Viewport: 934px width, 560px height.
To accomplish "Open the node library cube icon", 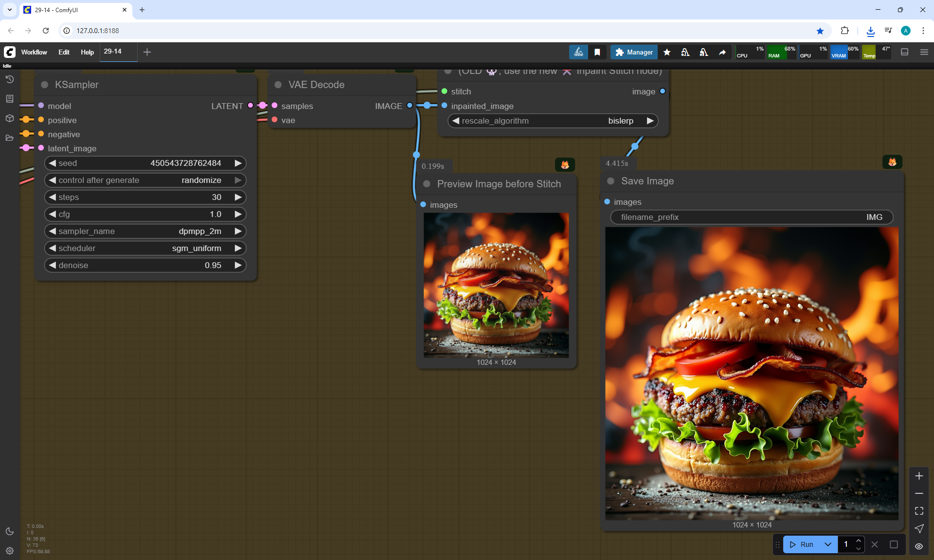I will tap(10, 118).
